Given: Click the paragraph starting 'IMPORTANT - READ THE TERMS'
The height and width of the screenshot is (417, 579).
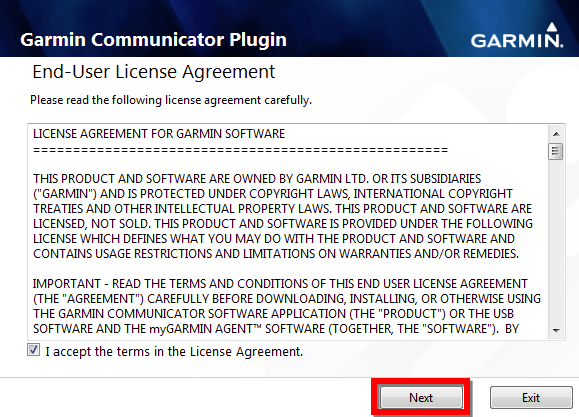Looking at the screenshot, I should click(287, 306).
